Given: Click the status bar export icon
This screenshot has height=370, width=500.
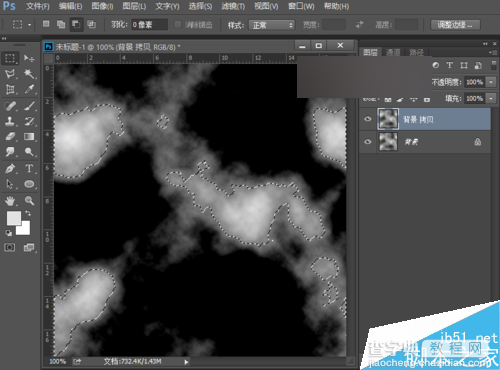Looking at the screenshot, I should click(x=77, y=361).
